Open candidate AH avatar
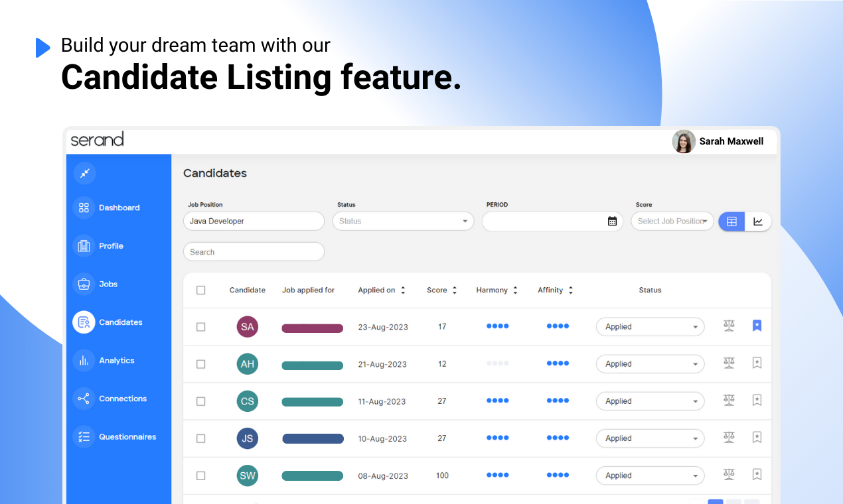The image size is (843, 504). (x=248, y=364)
